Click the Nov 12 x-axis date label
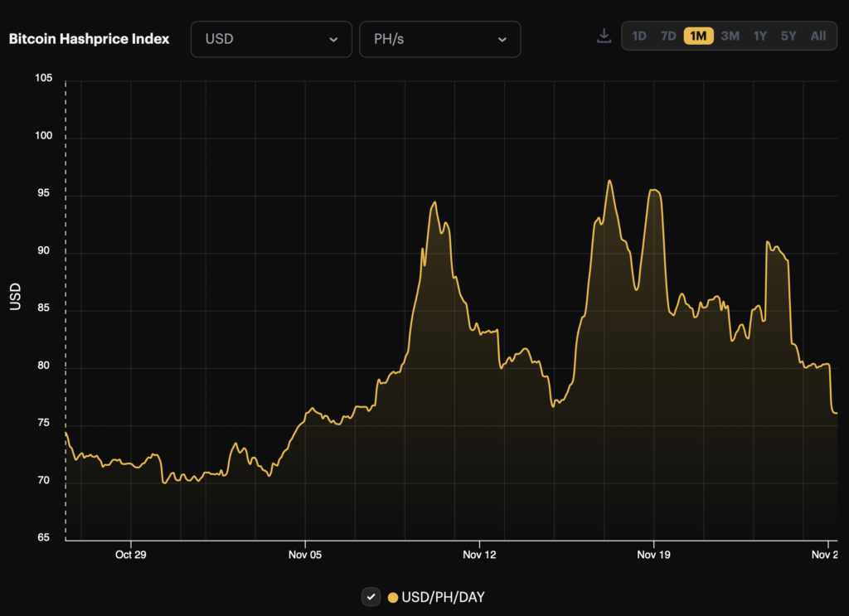Viewport: 849px width, 616px height. tap(479, 555)
